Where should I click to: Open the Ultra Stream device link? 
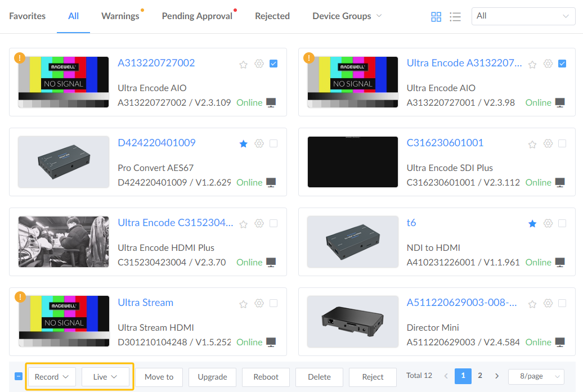(145, 303)
